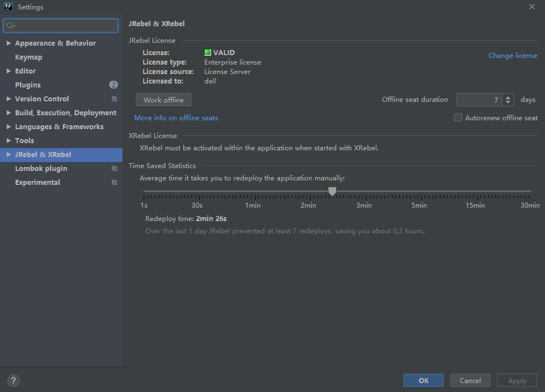This screenshot has height=392, width=545.
Task: Click the 'Enterprise license' text
Action: 233,62
